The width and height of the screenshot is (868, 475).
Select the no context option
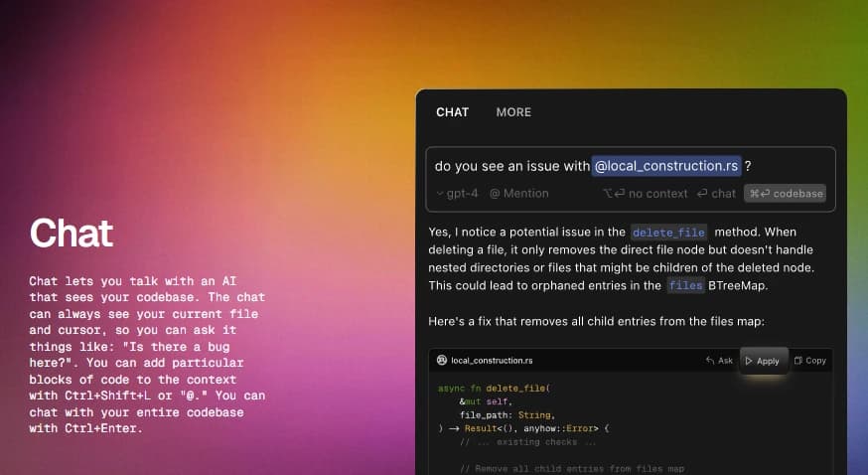[x=646, y=193]
